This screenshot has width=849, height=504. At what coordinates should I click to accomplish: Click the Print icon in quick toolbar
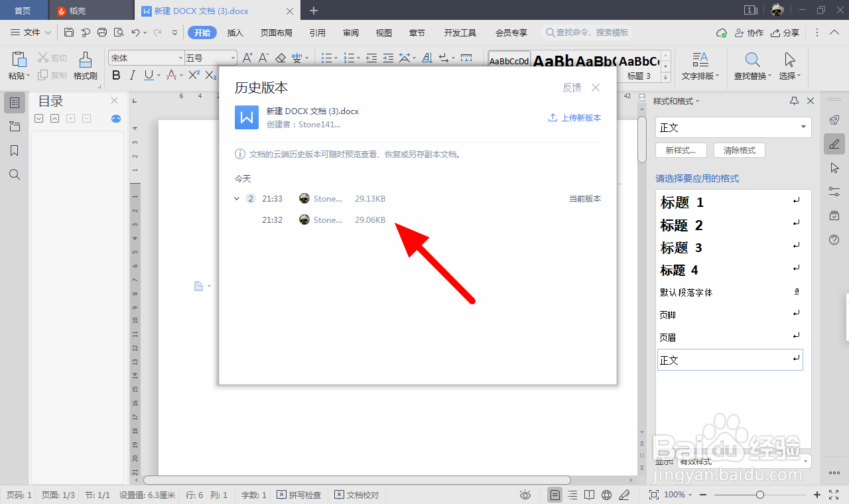[x=102, y=32]
